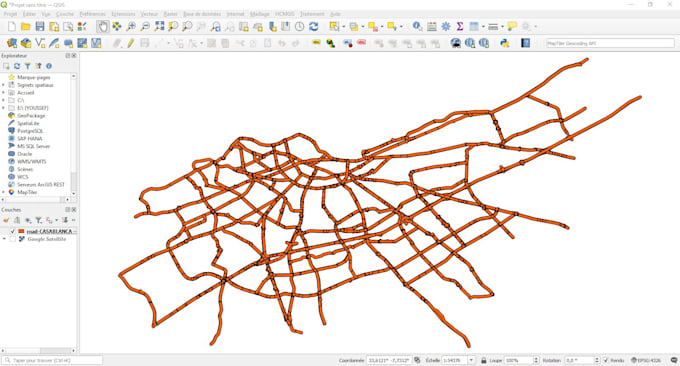Select the Serveurs ArcGIS REST entry
Viewport: 680px width, 366px height.
pos(40,184)
